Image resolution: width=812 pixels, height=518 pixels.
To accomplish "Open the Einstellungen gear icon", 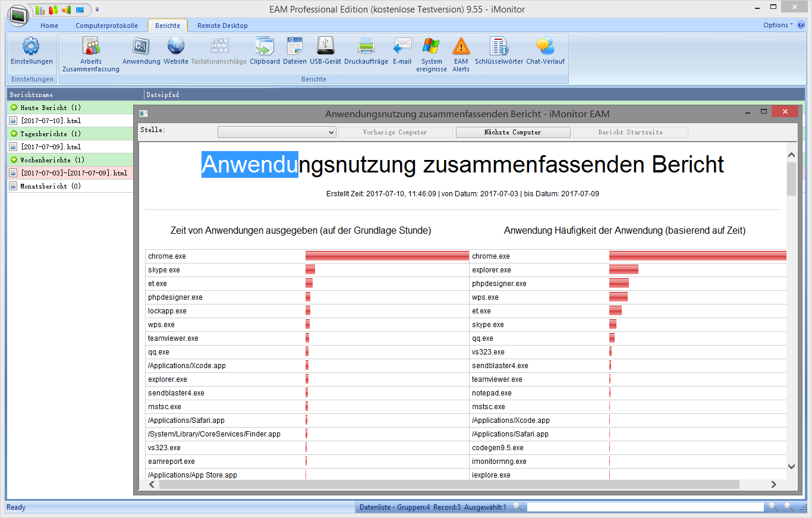I will click(x=31, y=48).
